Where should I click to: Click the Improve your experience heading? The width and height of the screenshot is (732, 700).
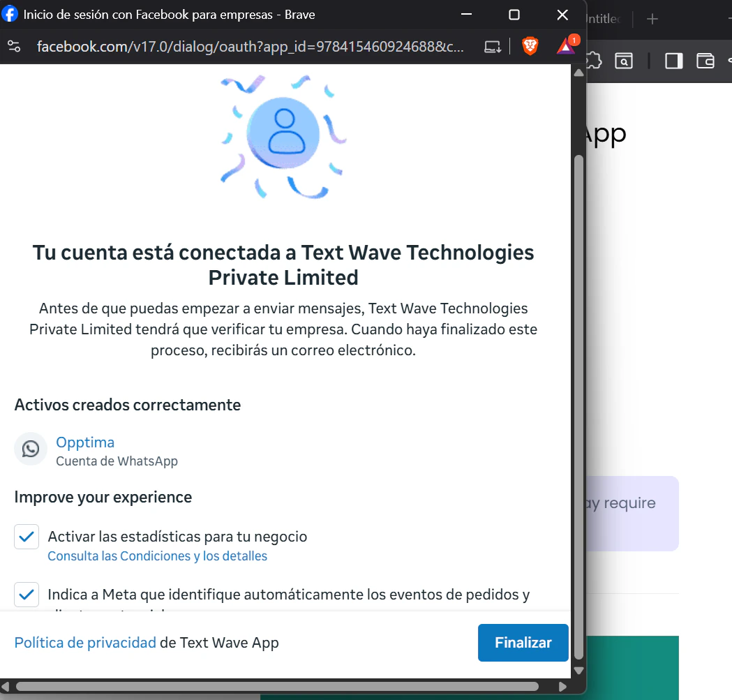tap(103, 498)
